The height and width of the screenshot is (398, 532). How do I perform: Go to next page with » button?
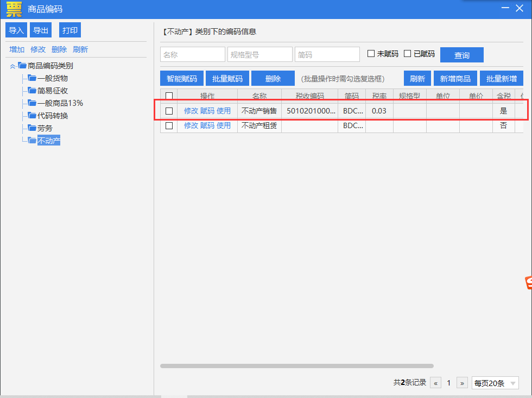tap(462, 383)
